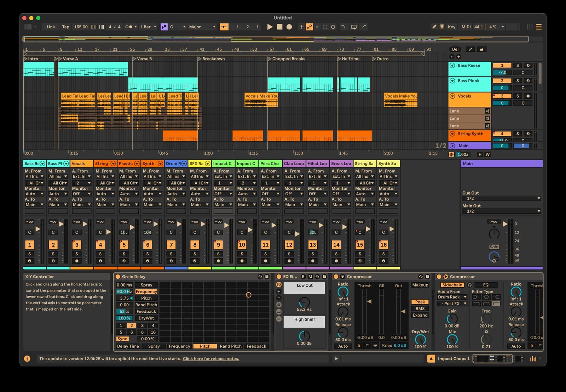Switch the Compressor to its EQ tab
The width and height of the screenshot is (566, 392).
click(486, 285)
